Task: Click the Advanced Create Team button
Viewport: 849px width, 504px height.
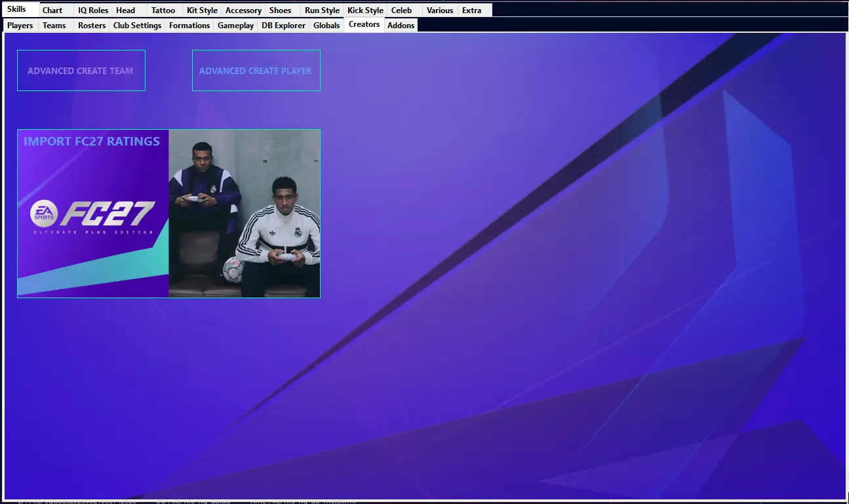Action: point(81,71)
